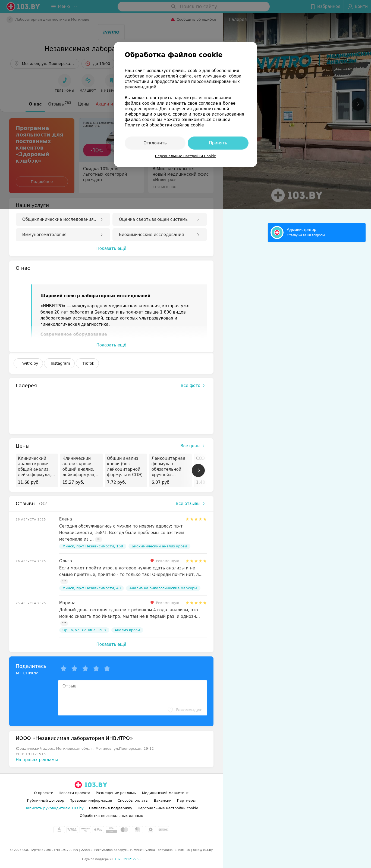Click the 103.BY logo in header

(x=23, y=7)
